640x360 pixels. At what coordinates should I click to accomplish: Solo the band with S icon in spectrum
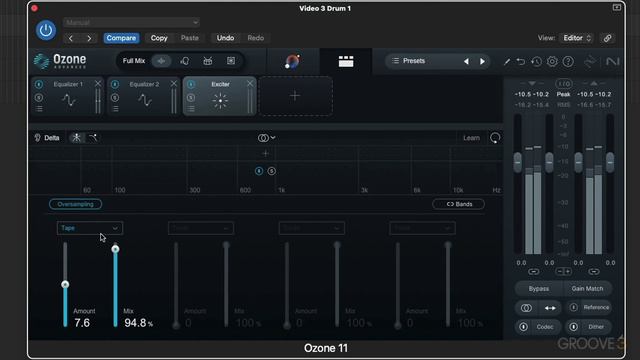(x=271, y=171)
